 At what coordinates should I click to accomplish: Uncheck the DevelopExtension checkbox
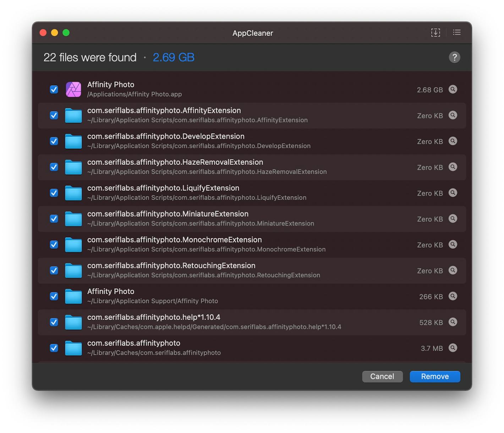(54, 141)
